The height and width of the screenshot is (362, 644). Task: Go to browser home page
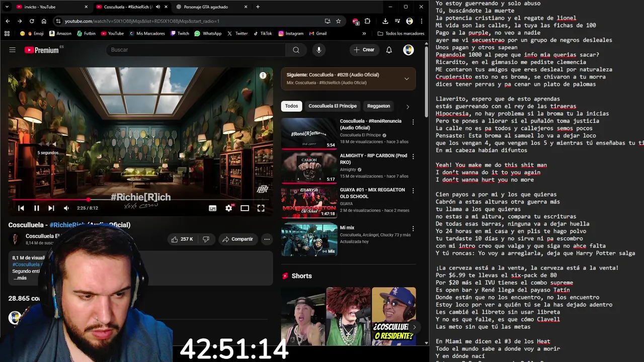(x=44, y=21)
